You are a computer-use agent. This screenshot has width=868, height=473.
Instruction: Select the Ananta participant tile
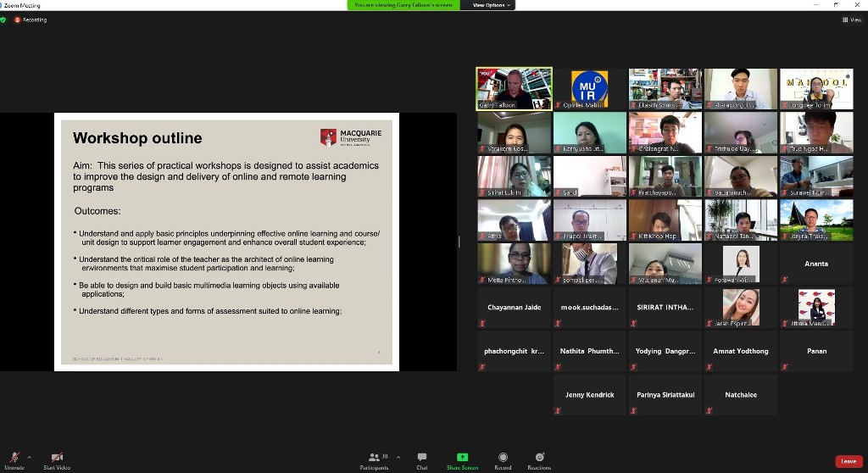pos(816,264)
